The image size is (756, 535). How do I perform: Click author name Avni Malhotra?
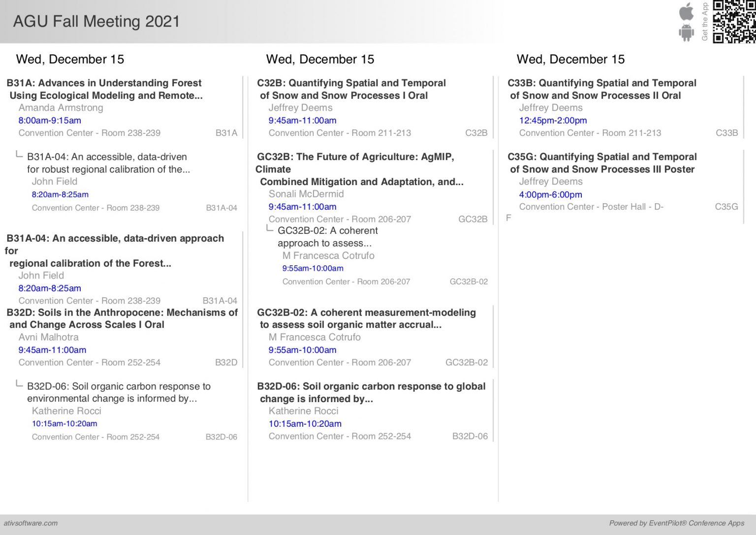coord(49,337)
